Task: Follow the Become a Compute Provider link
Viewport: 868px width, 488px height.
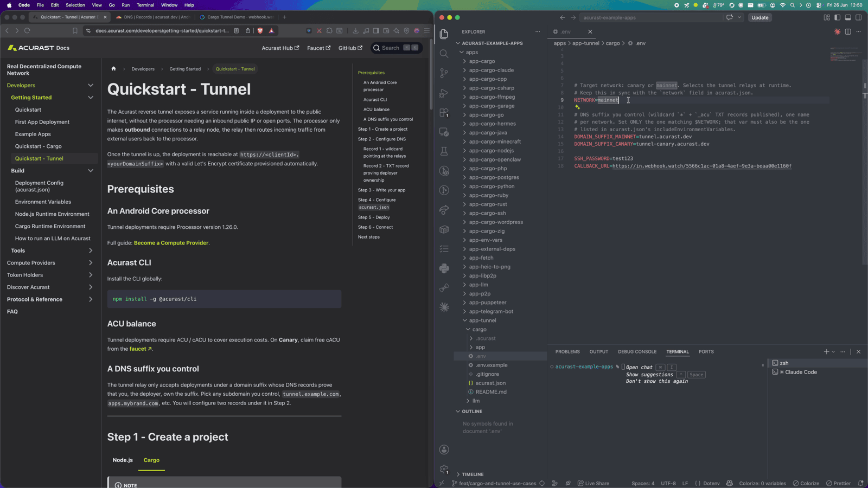Action: click(171, 243)
